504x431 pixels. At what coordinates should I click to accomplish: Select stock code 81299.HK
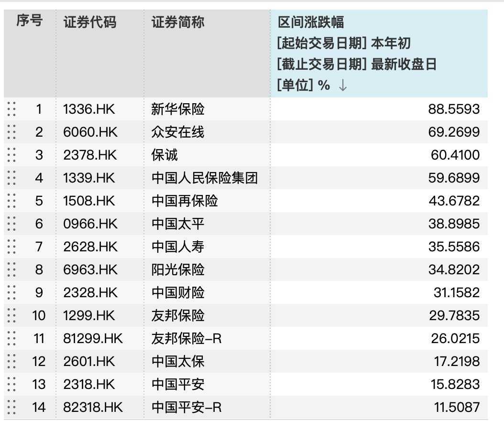[x=93, y=339]
